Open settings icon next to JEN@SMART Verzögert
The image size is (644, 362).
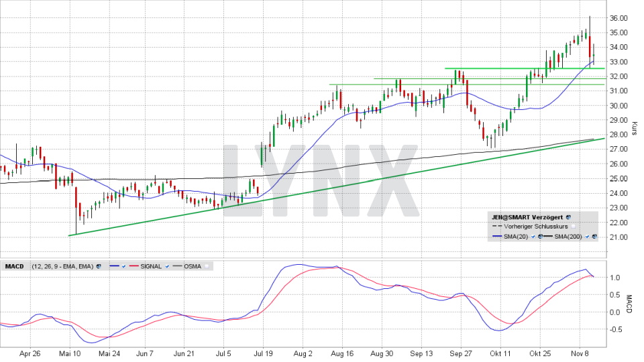(x=568, y=218)
